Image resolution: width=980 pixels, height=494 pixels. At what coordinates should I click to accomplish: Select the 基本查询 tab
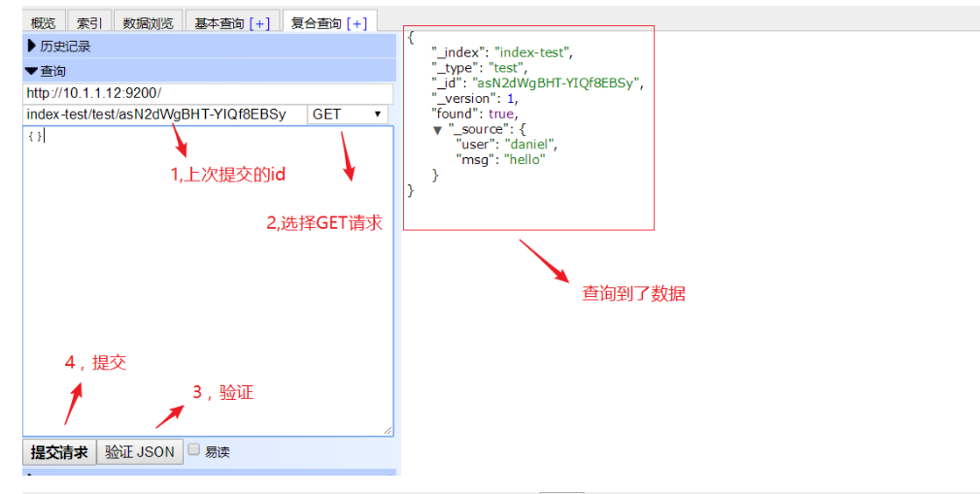click(219, 22)
